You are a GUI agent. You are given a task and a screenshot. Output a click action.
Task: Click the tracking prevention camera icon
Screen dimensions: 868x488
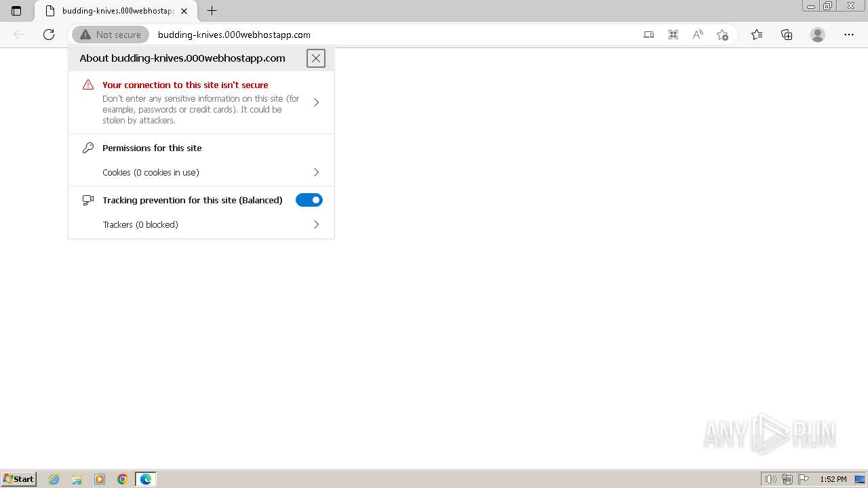(x=88, y=200)
